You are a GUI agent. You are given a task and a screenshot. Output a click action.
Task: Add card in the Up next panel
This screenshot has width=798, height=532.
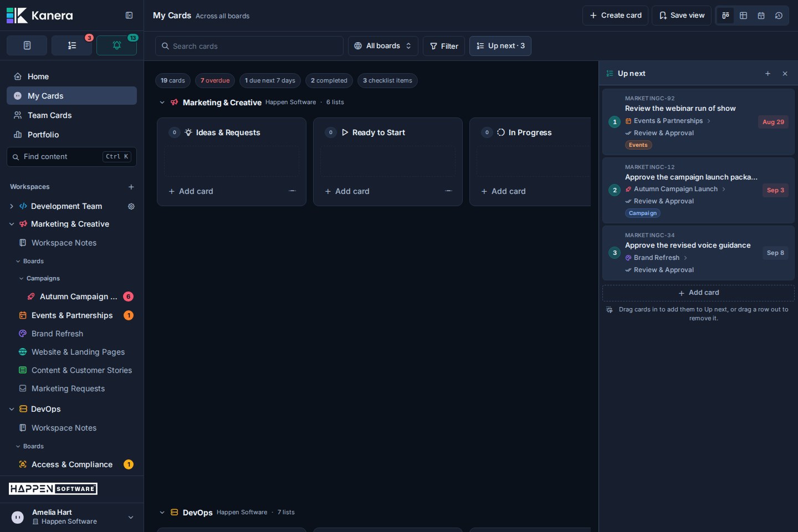click(x=698, y=293)
